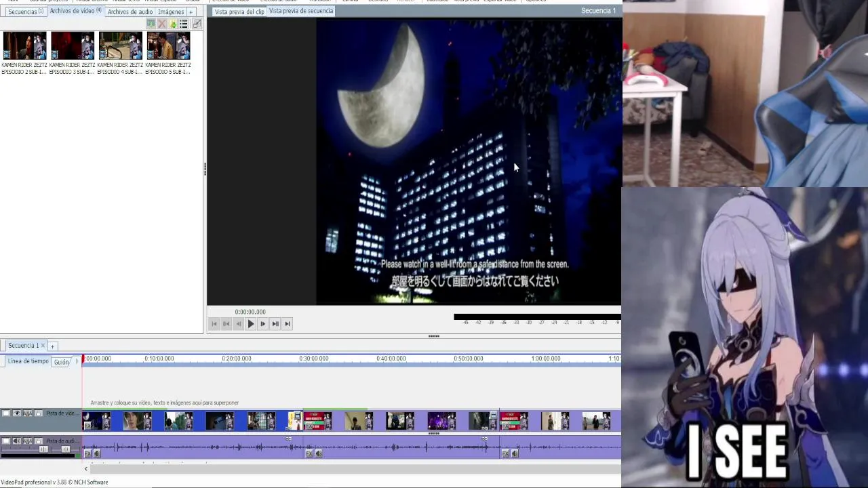This screenshot has height=488, width=868.
Task: Switch to Guión storyboard mode
Action: click(62, 362)
